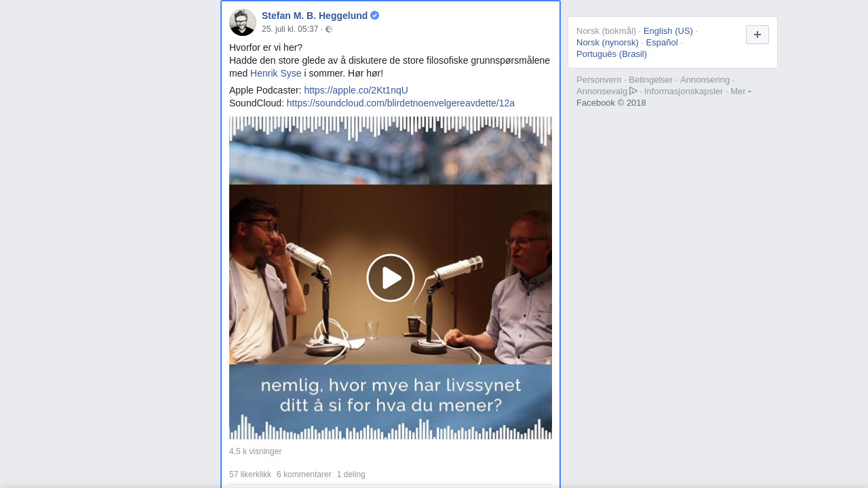Viewport: 868px width, 488px height.
Task: Click the AdChoices triangle icon
Action: click(x=633, y=91)
